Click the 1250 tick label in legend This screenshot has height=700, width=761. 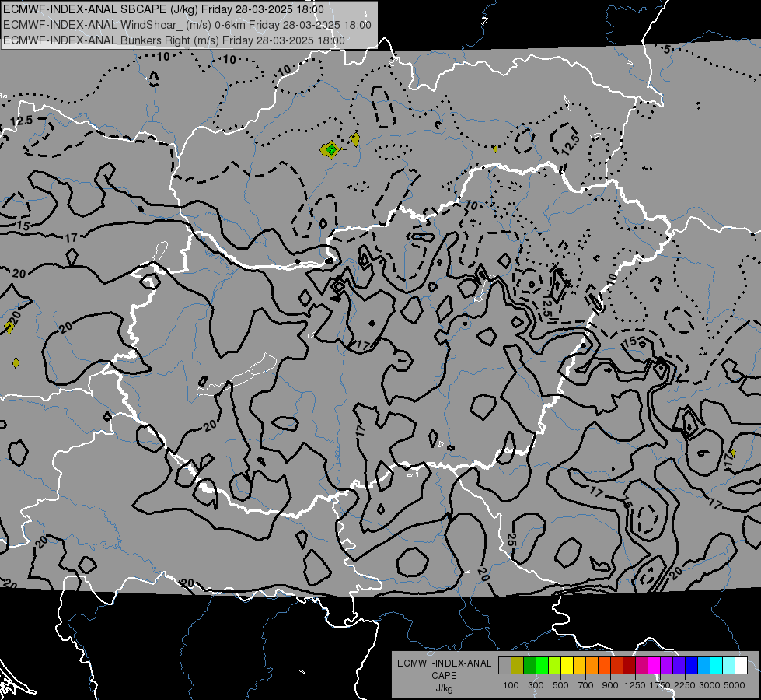pos(635,685)
